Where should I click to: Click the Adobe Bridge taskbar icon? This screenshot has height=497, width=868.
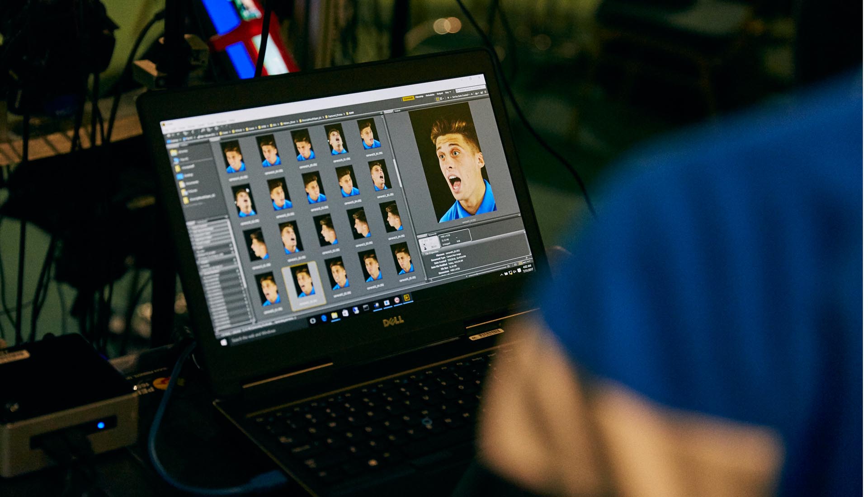point(406,298)
